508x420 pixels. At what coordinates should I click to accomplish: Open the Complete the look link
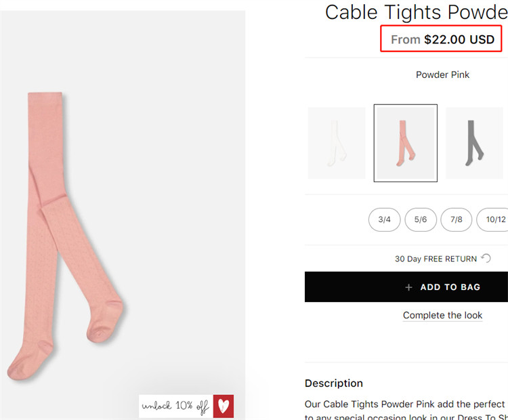tap(442, 315)
